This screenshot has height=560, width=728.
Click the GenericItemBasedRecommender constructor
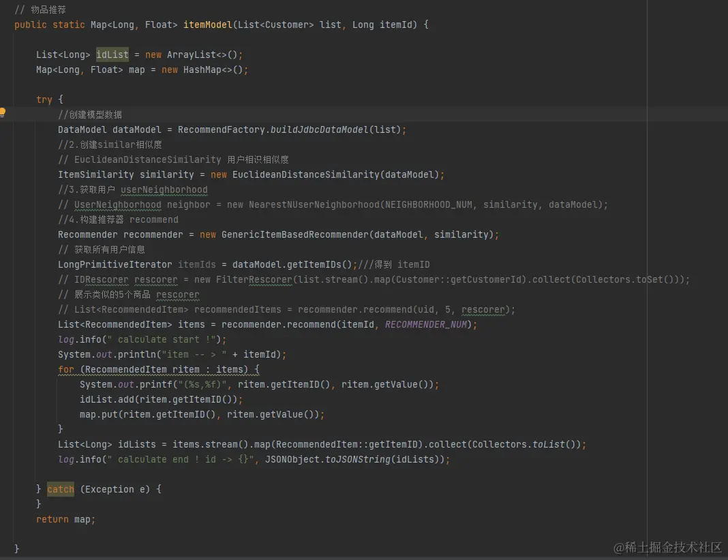[295, 234]
